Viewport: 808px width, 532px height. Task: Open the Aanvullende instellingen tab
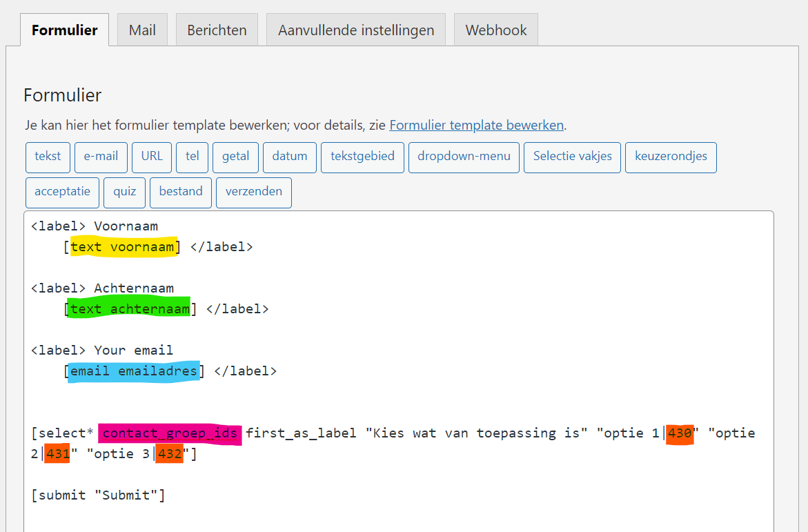point(356,30)
